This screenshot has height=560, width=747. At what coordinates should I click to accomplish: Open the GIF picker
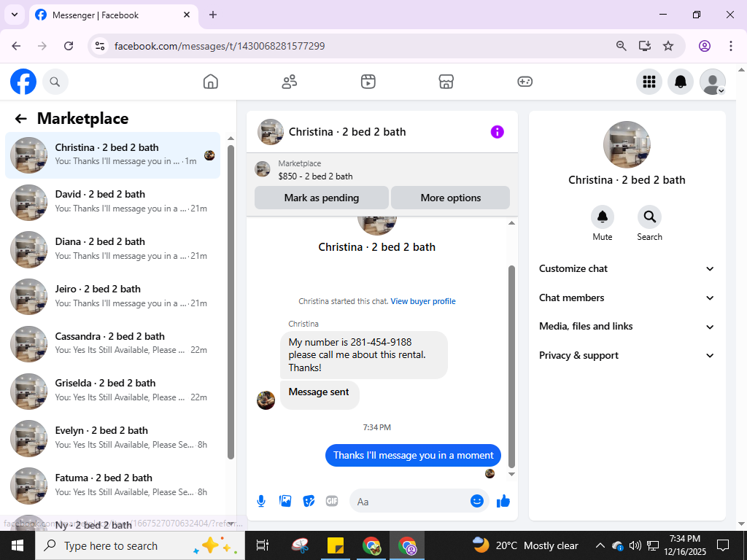[x=332, y=501]
